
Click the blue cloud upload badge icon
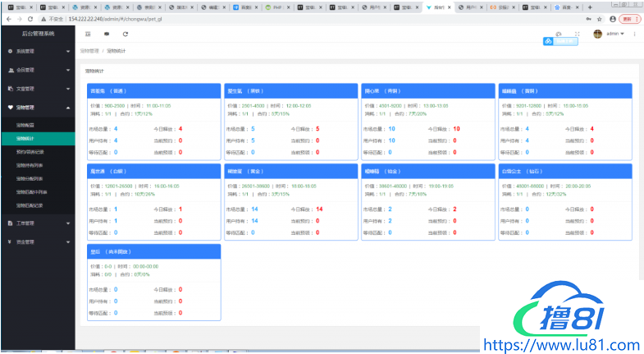point(549,41)
